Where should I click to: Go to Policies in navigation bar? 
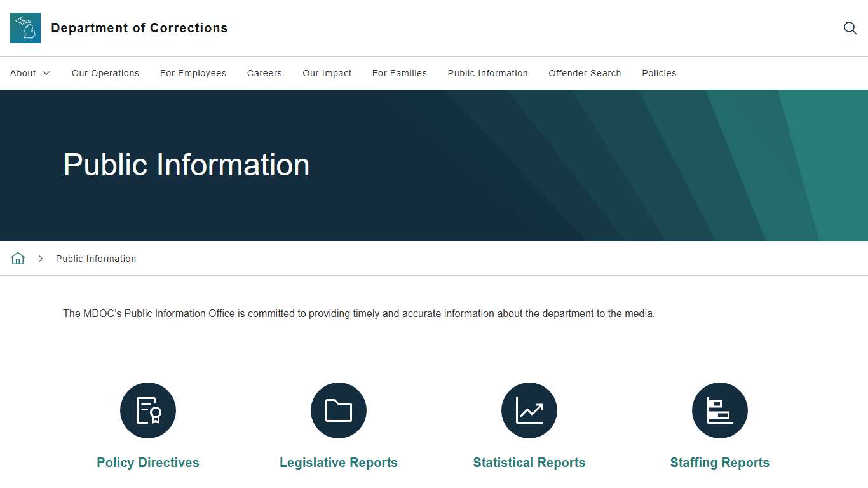pyautogui.click(x=659, y=73)
